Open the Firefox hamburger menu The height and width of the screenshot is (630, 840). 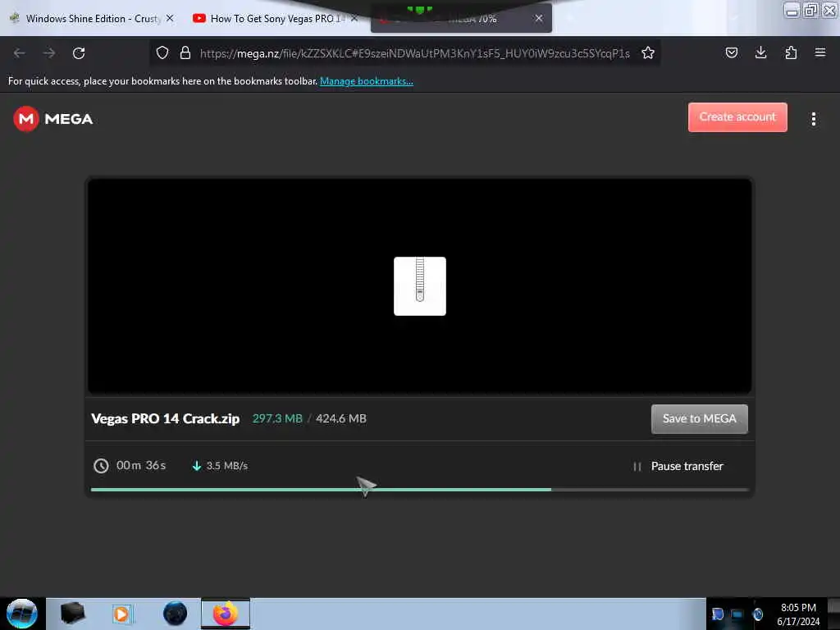coord(820,52)
